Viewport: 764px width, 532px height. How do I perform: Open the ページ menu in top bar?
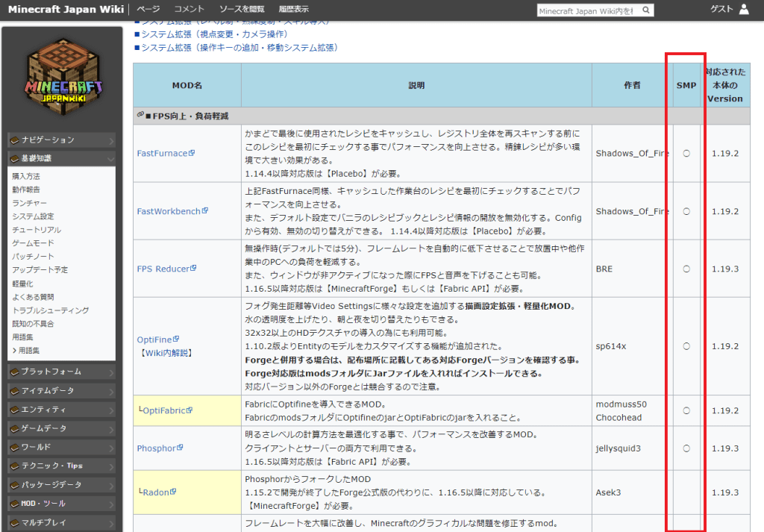pyautogui.click(x=148, y=9)
